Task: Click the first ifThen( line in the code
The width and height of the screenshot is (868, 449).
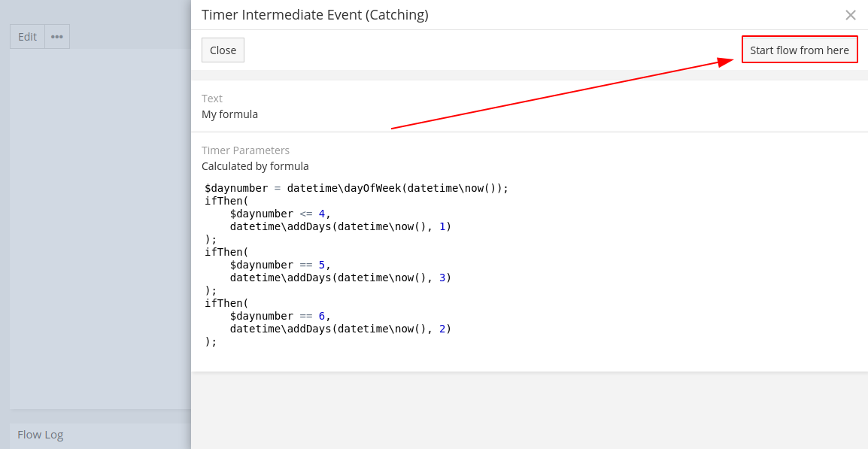Action: coord(226,201)
